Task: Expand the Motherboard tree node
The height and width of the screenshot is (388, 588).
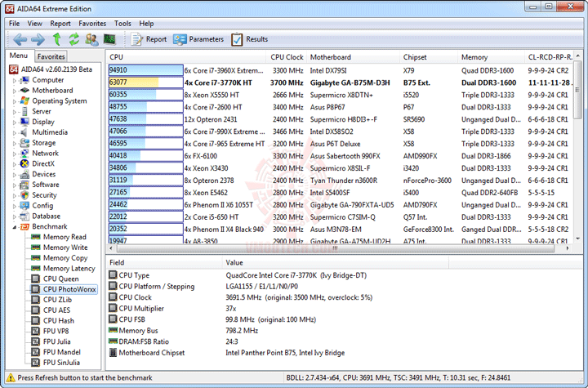Action: click(x=15, y=91)
